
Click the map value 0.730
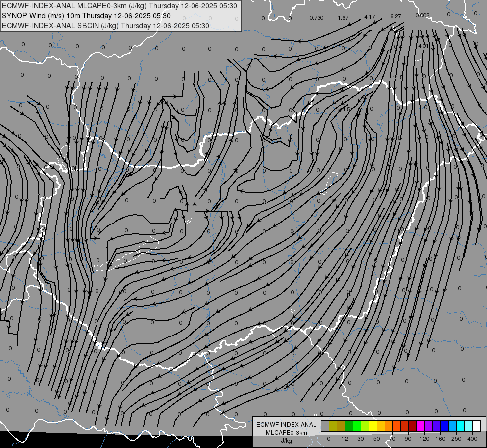[x=316, y=18]
